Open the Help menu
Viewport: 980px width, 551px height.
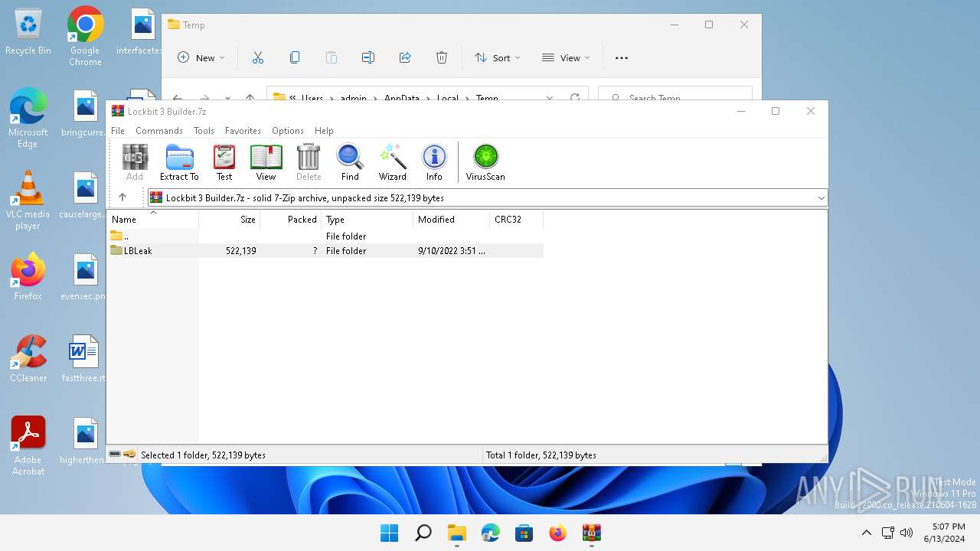coord(324,131)
